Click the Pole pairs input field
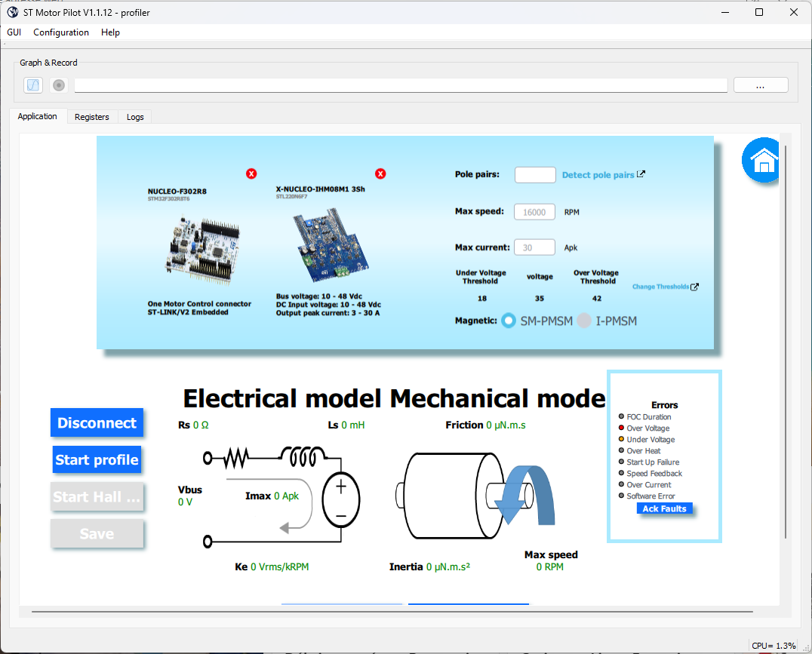 pyautogui.click(x=534, y=174)
